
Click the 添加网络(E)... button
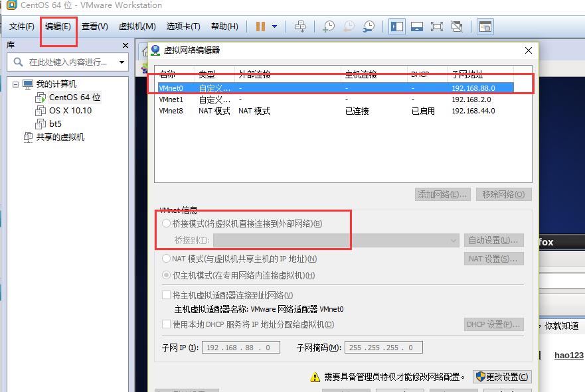[442, 194]
